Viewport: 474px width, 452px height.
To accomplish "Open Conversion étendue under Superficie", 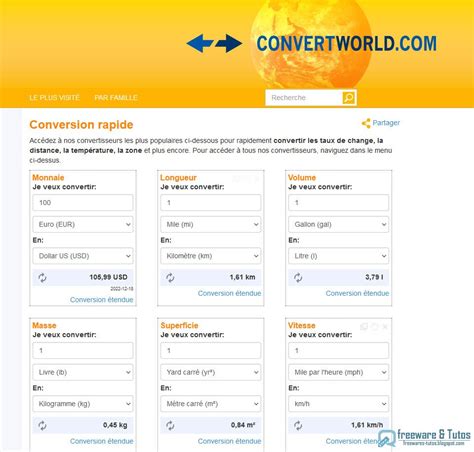I will point(229,441).
